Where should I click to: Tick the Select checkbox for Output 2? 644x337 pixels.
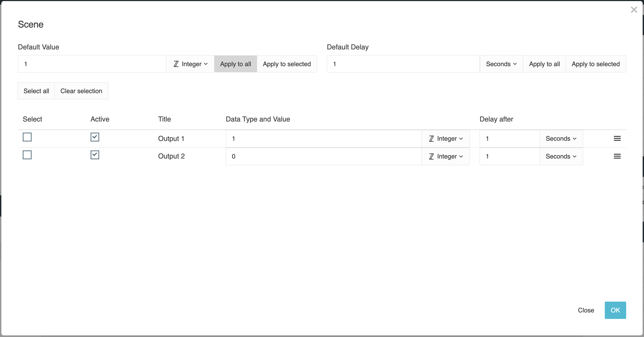pyautogui.click(x=27, y=155)
